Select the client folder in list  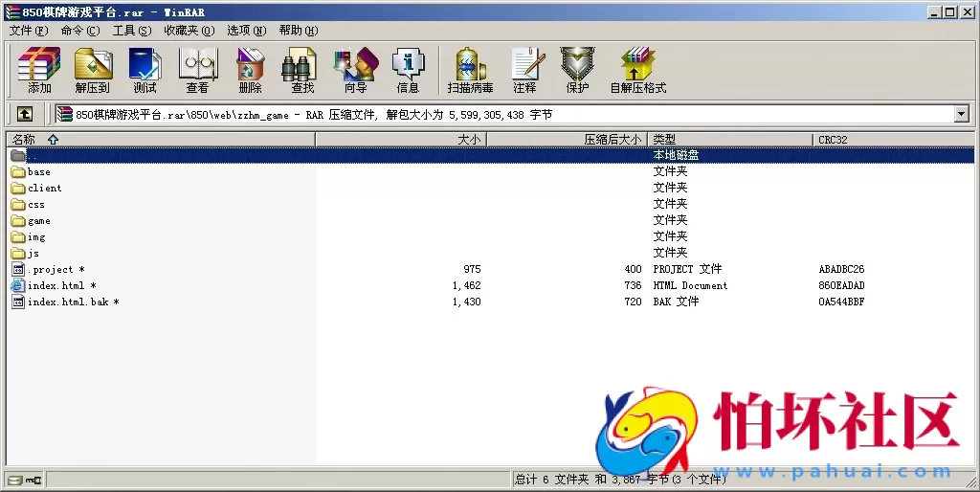point(44,189)
